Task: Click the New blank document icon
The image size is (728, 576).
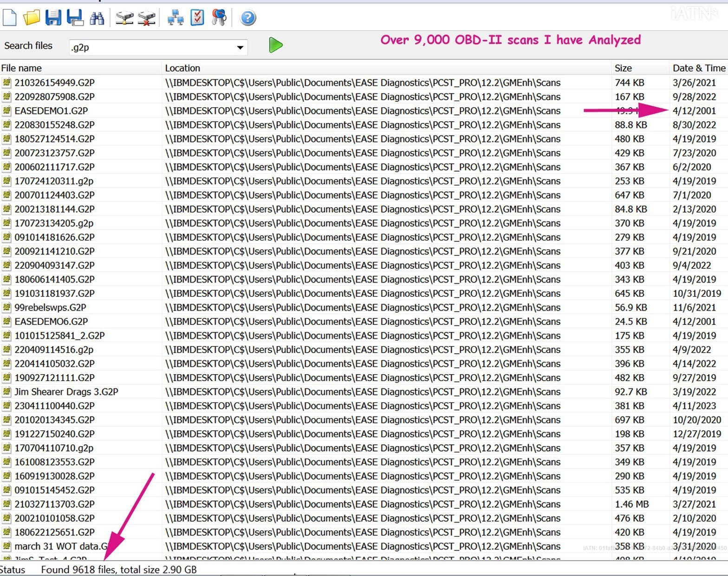Action: point(9,18)
